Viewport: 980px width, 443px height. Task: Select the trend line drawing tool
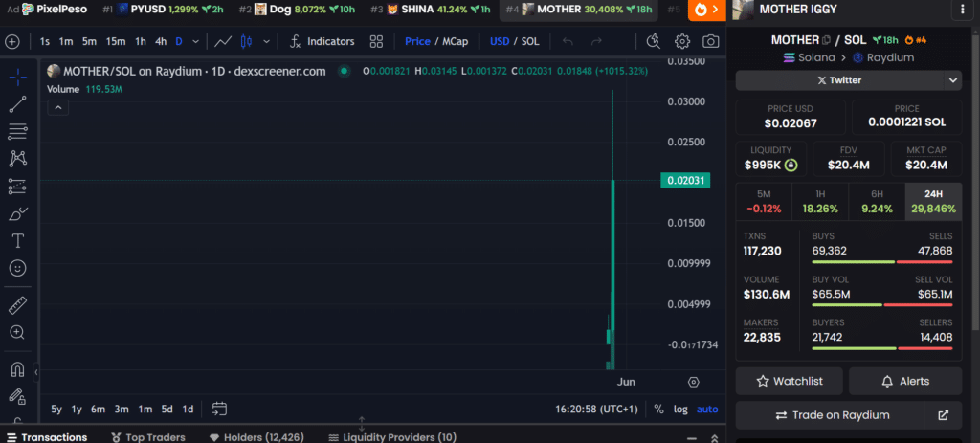coord(18,104)
